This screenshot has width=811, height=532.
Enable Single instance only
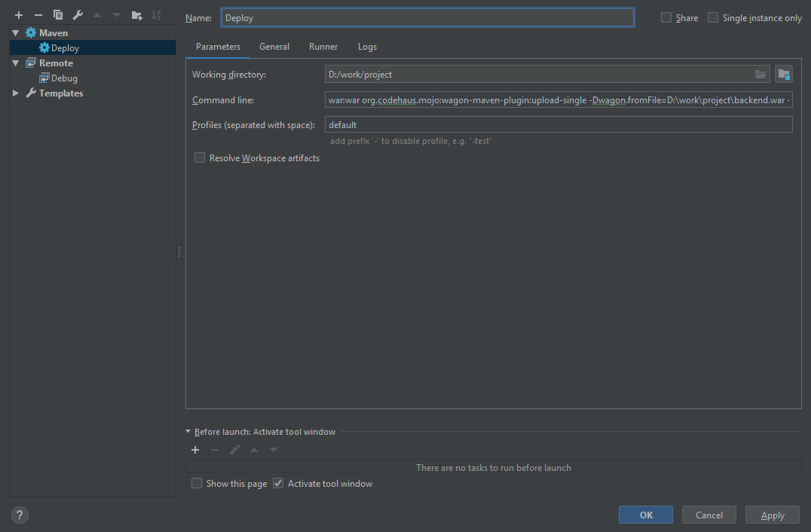[712, 17]
